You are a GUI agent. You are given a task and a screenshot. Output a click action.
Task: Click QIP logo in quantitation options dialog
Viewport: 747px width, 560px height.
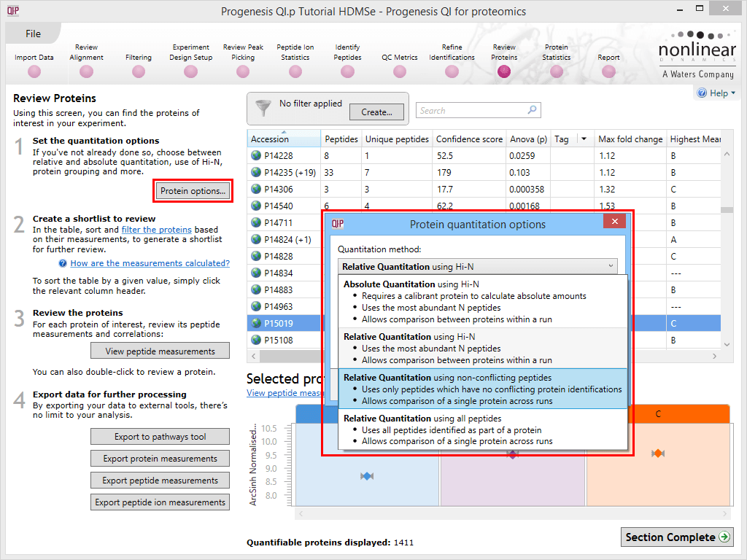coord(338,224)
